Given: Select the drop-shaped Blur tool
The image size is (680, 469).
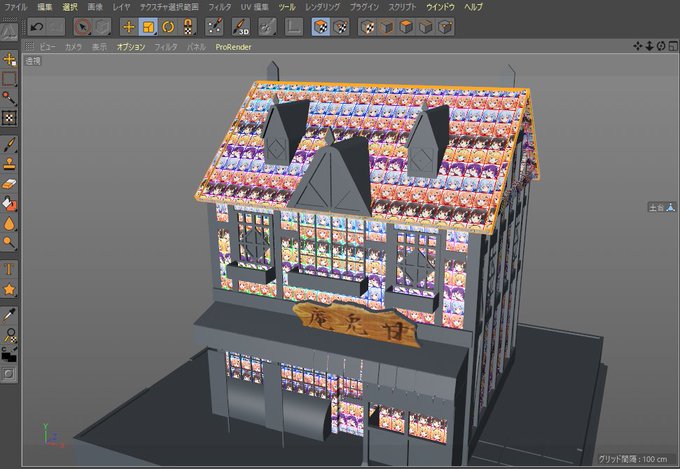Looking at the screenshot, I should click(x=9, y=223).
